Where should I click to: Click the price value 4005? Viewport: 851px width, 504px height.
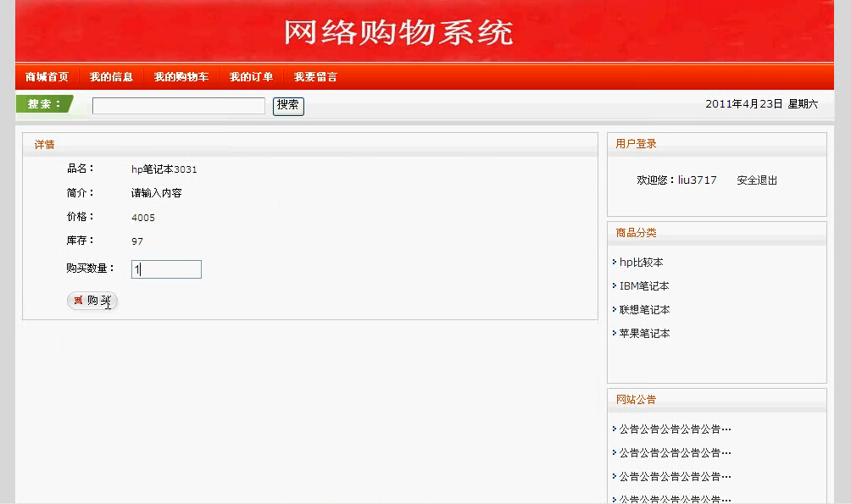(143, 218)
